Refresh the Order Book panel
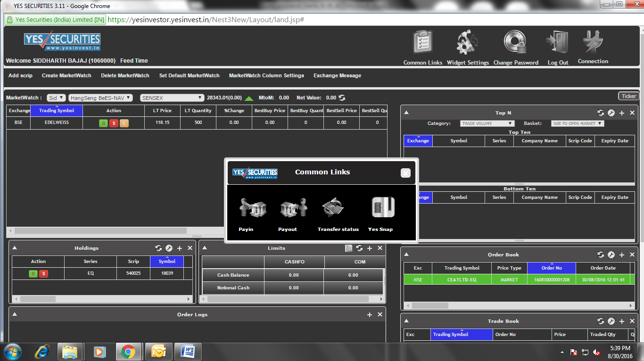644x361 pixels. click(601, 255)
